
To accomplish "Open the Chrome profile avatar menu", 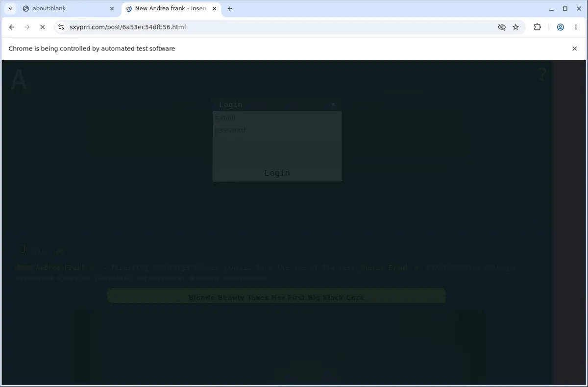I will coord(560,27).
